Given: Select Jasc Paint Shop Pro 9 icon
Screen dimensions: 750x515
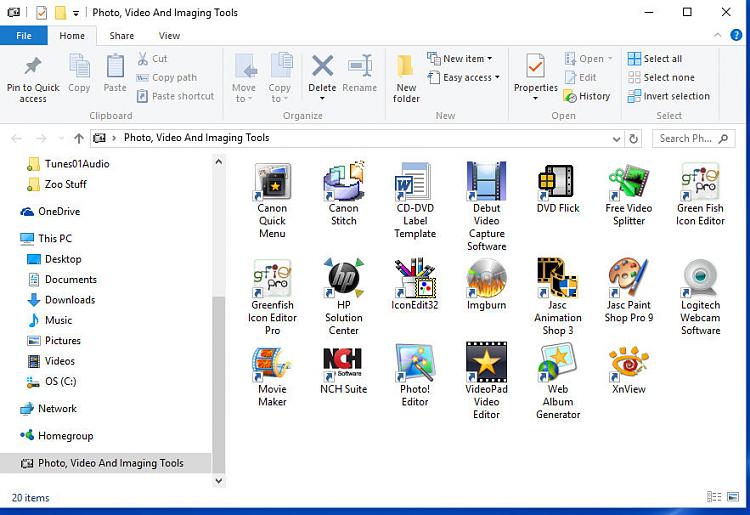Looking at the screenshot, I should [629, 278].
